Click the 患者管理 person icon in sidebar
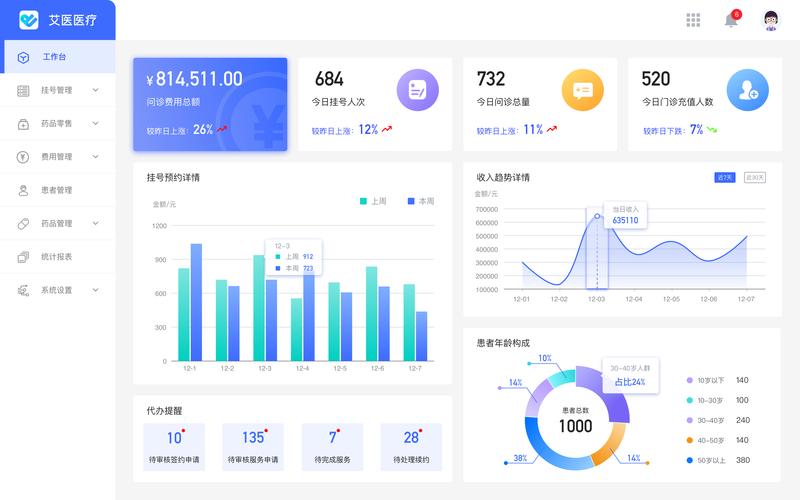Viewport: 800px width, 500px height. coord(23,190)
